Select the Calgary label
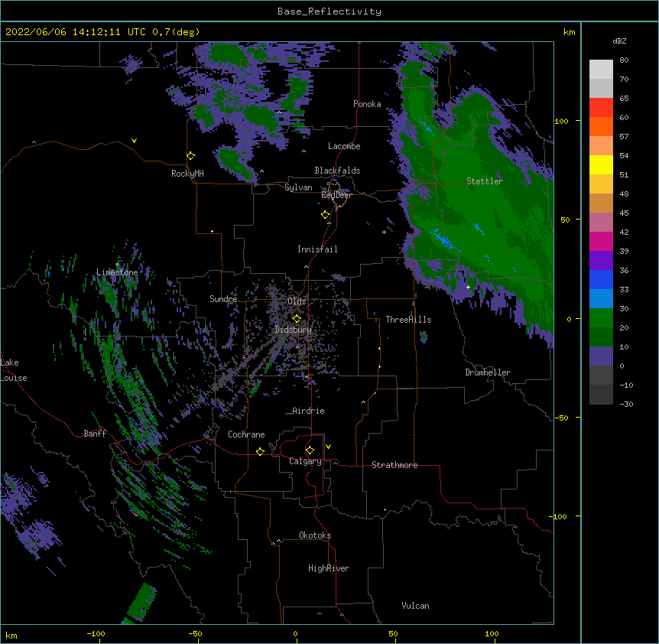The height and width of the screenshot is (644, 659). (x=305, y=461)
